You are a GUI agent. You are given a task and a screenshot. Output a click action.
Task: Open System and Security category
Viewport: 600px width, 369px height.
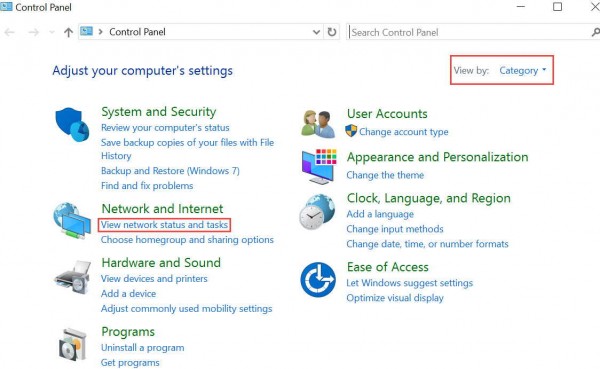pyautogui.click(x=158, y=112)
